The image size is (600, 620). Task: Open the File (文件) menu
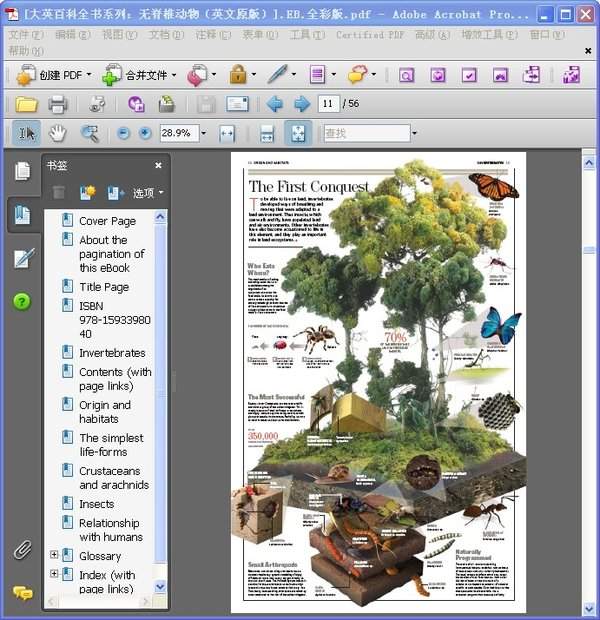coord(26,35)
